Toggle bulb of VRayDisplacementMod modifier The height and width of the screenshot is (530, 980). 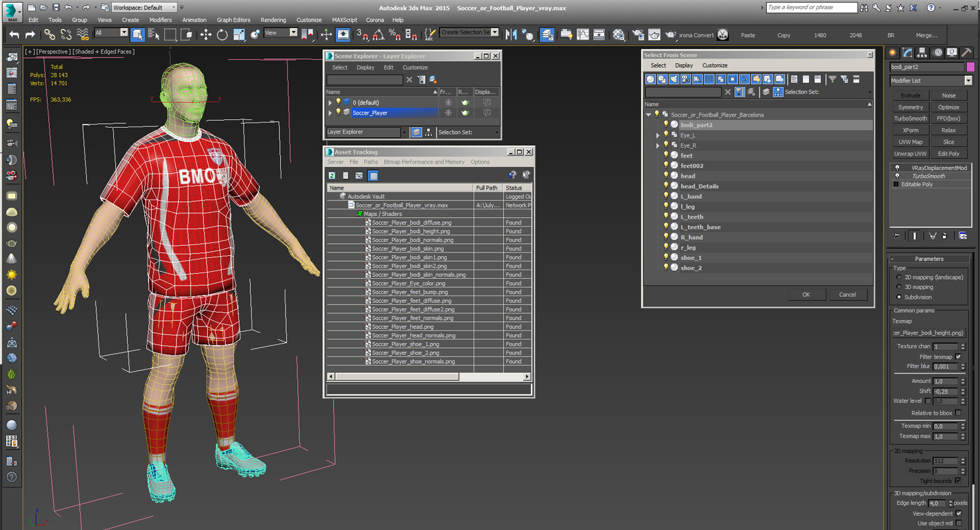897,168
